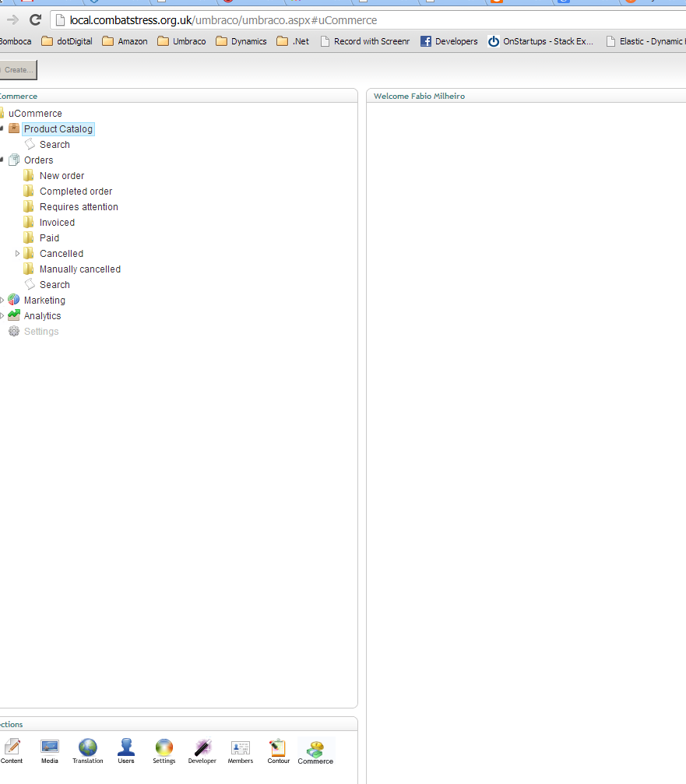Screen dimensions: 686x784
Task: Open the Members section icon
Action: click(x=241, y=747)
